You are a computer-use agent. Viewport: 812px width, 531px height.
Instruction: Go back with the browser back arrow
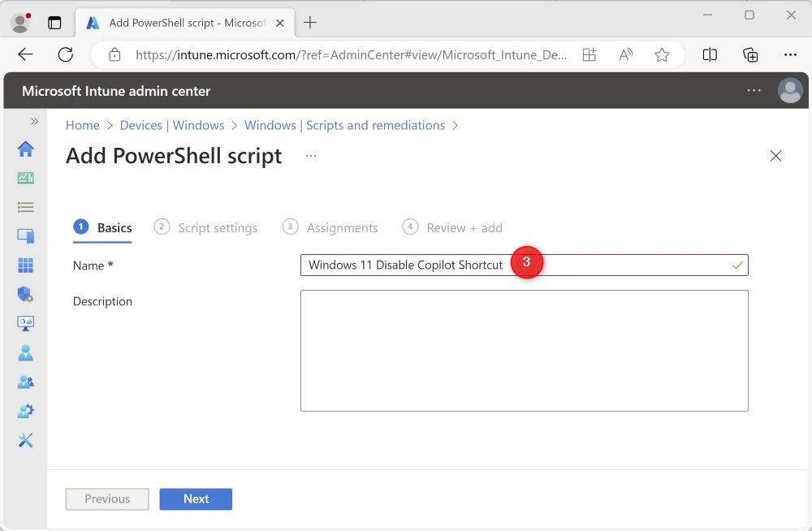click(x=25, y=54)
